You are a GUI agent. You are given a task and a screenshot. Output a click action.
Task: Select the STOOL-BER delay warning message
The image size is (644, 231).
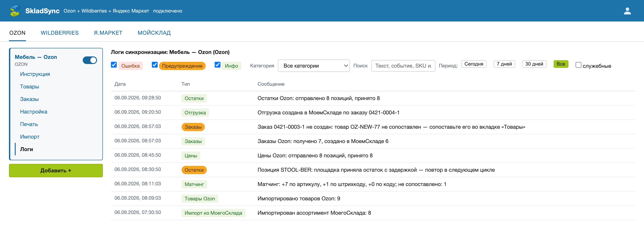coord(376,170)
